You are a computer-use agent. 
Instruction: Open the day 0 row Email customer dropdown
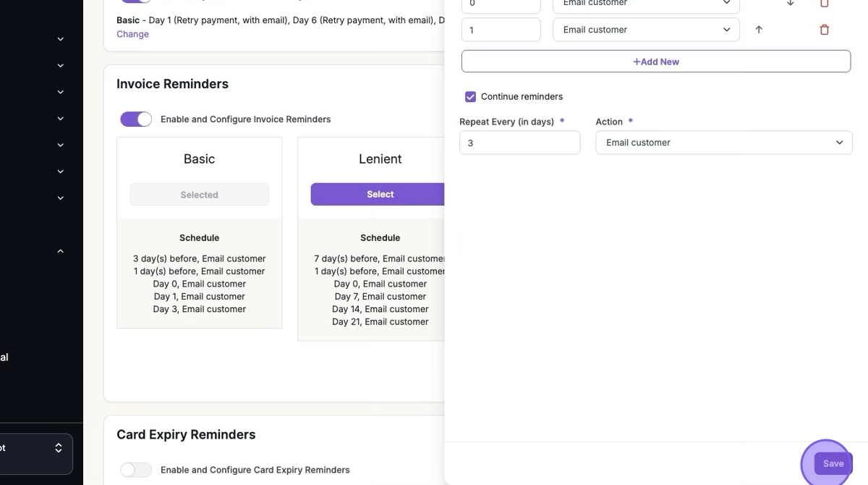646,4
